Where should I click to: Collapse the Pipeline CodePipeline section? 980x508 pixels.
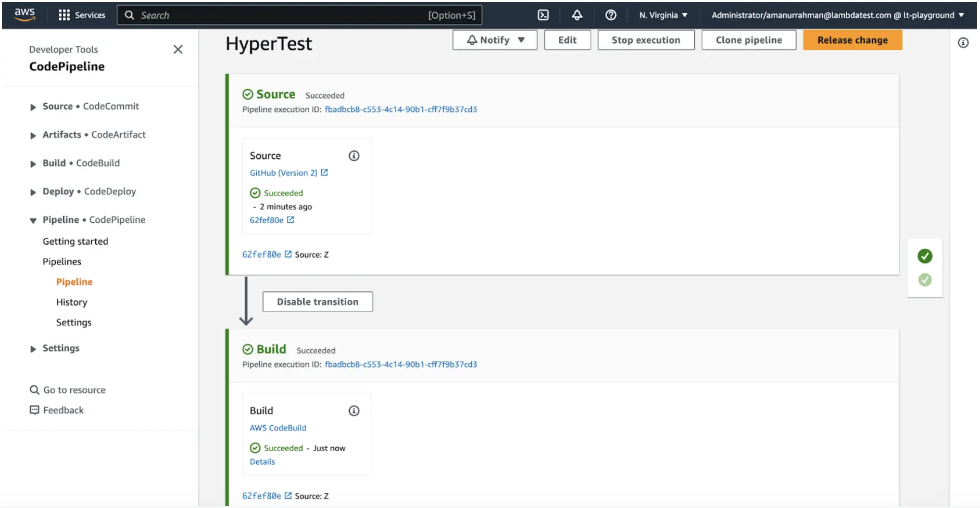[33, 220]
